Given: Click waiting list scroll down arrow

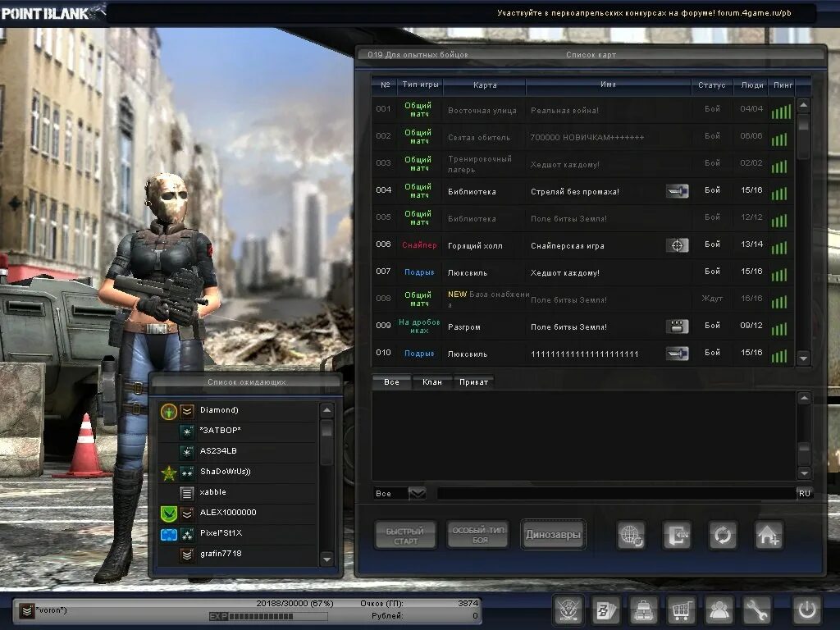Looking at the screenshot, I should click(x=326, y=559).
